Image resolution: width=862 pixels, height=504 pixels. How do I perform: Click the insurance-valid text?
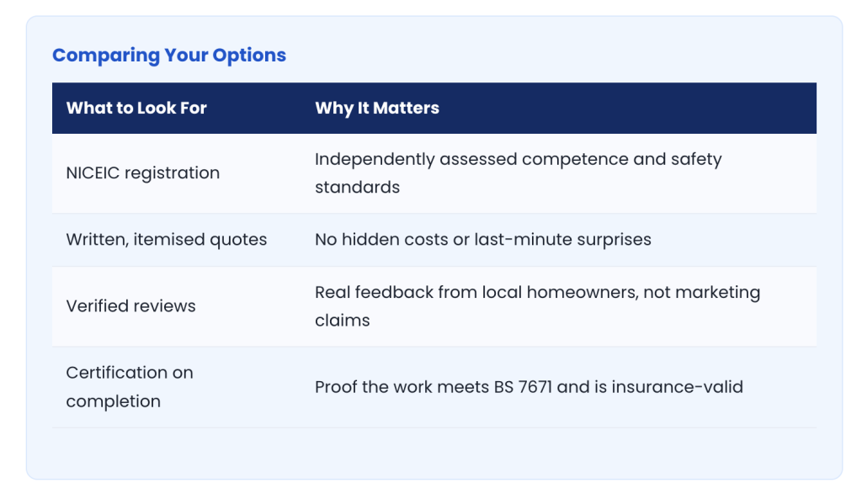coord(678,387)
